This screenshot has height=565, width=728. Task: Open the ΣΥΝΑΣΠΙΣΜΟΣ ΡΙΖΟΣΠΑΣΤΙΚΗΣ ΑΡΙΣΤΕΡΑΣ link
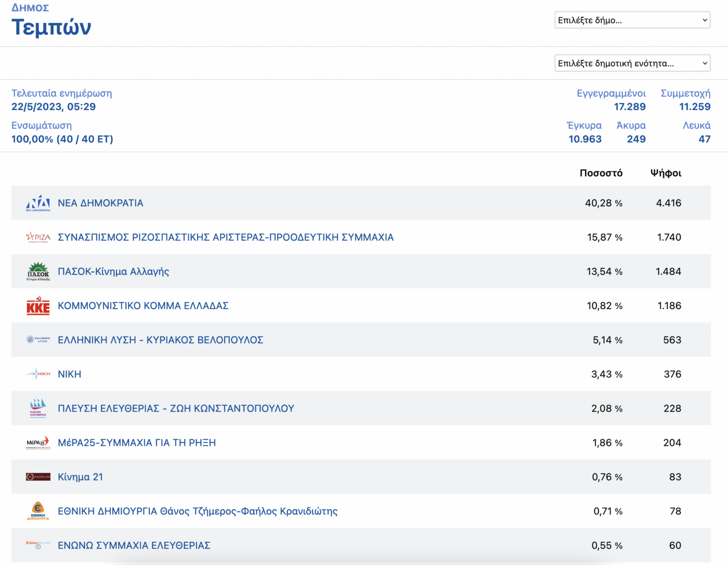(226, 237)
